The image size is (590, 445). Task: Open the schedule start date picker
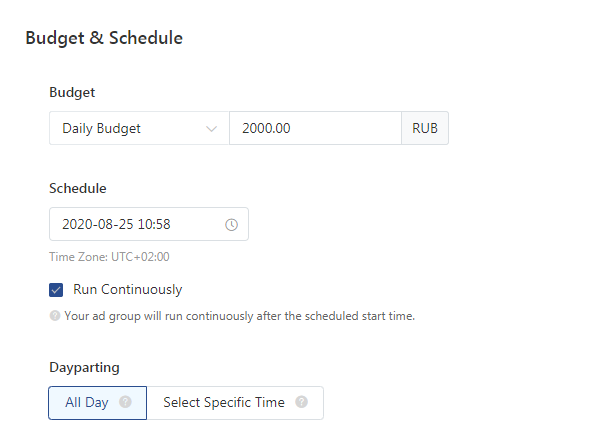click(x=149, y=224)
